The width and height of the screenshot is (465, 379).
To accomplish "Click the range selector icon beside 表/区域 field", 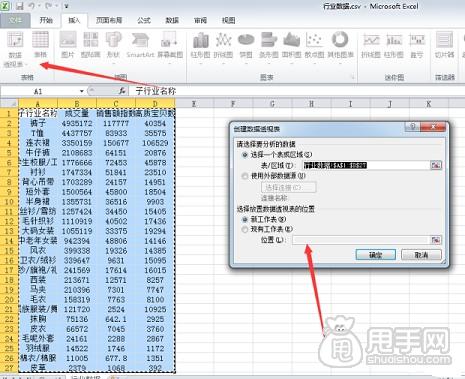I will 436,165.
